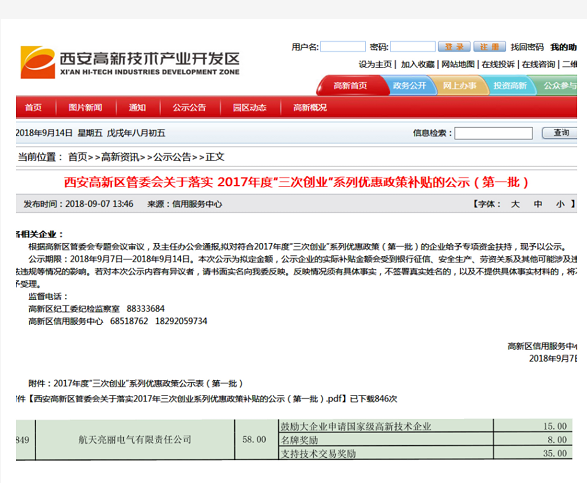Select table cell 航天亮丽电气有限责任公司
Image resolution: width=587 pixels, height=483 pixels.
tap(135, 440)
